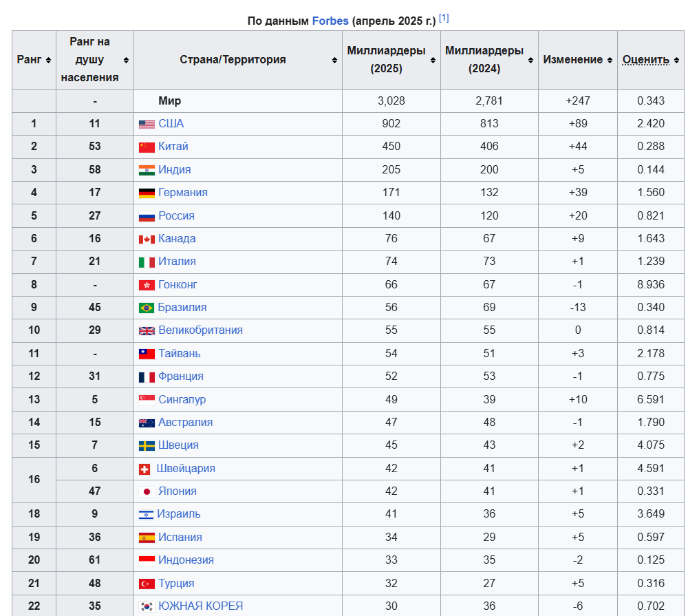Click the Canada flag icon
688x616 pixels.
[x=147, y=240]
